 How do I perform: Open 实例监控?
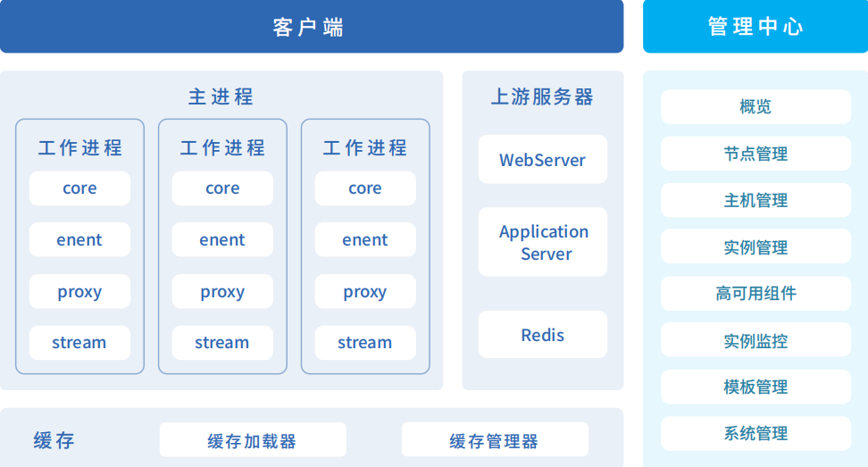[x=755, y=340]
